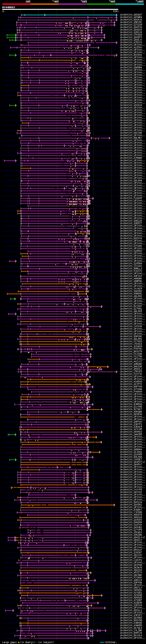Click the Large gaps legend text
Screen dimensions: 146x644
click(10, 642)
